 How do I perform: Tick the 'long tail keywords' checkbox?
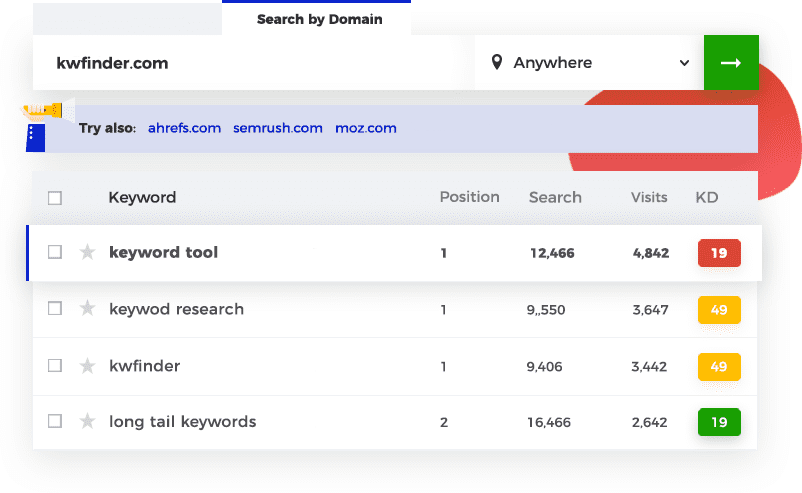coord(55,422)
